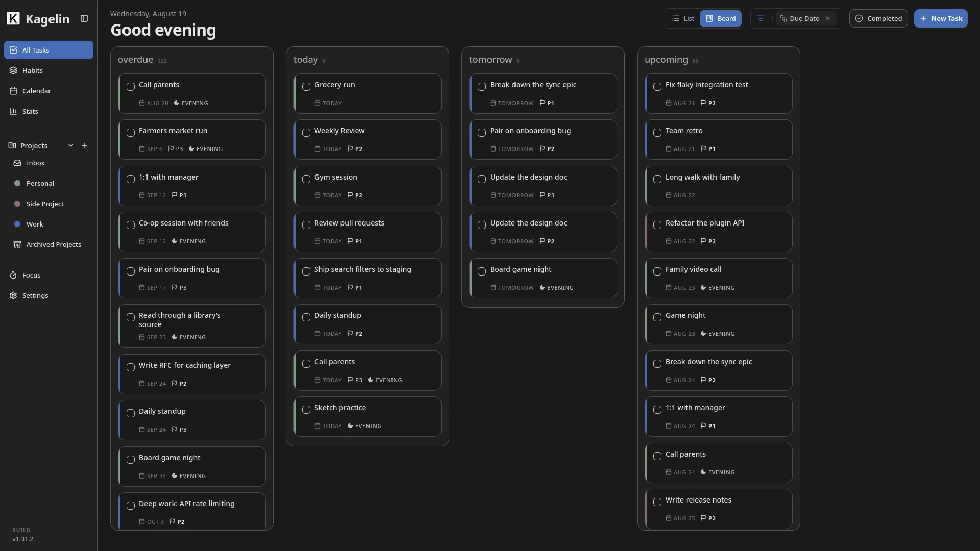Click the Focus timer icon
Image resolution: width=980 pixels, height=551 pixels.
pos(13,275)
